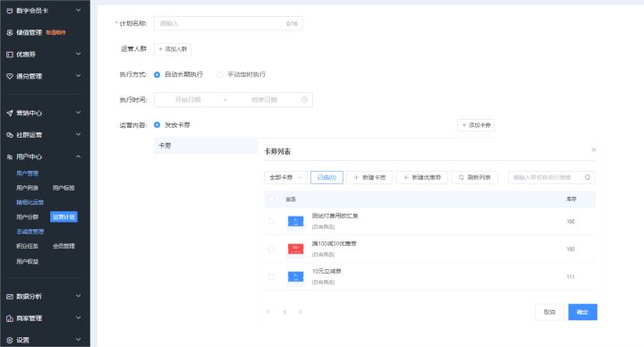This screenshot has width=644, height=347.
Task: Click the 优惠券 sidebar icon
Action: pyautogui.click(x=10, y=55)
